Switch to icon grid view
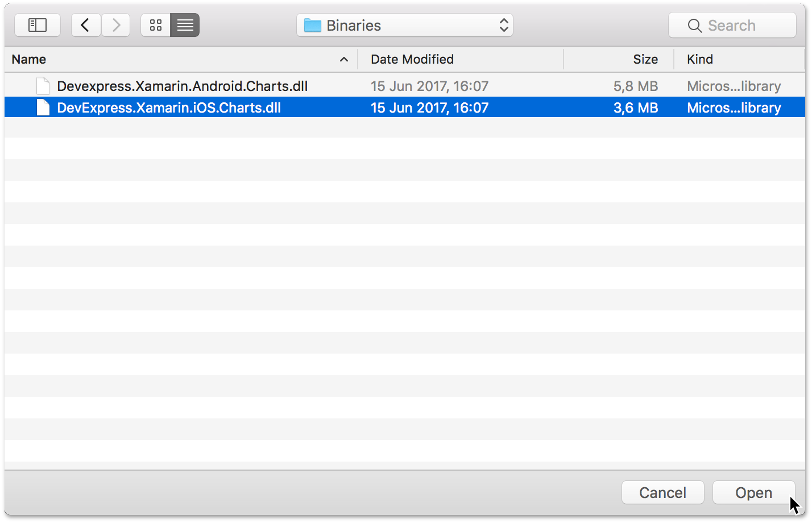This screenshot has width=812, height=523. point(155,24)
